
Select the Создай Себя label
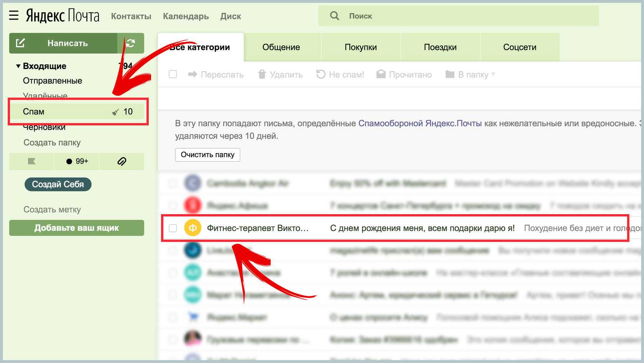(x=58, y=184)
